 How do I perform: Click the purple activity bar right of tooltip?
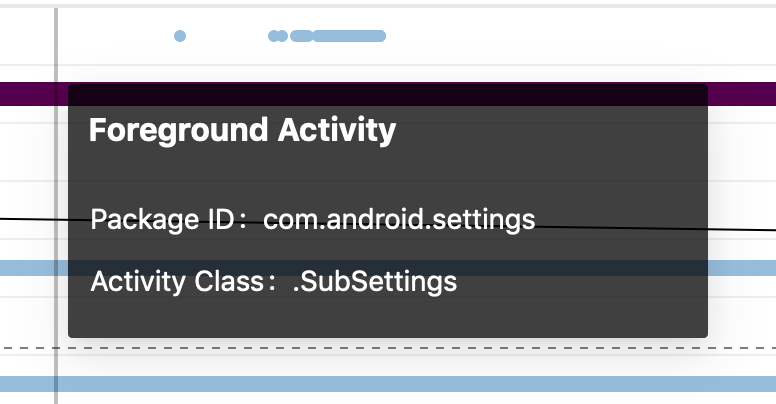click(x=742, y=94)
